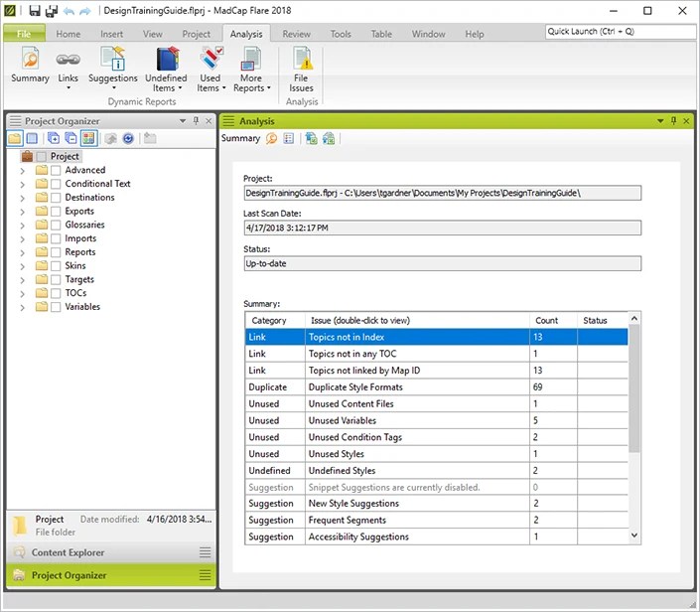Open Suggestions reports in ribbon

click(113, 69)
